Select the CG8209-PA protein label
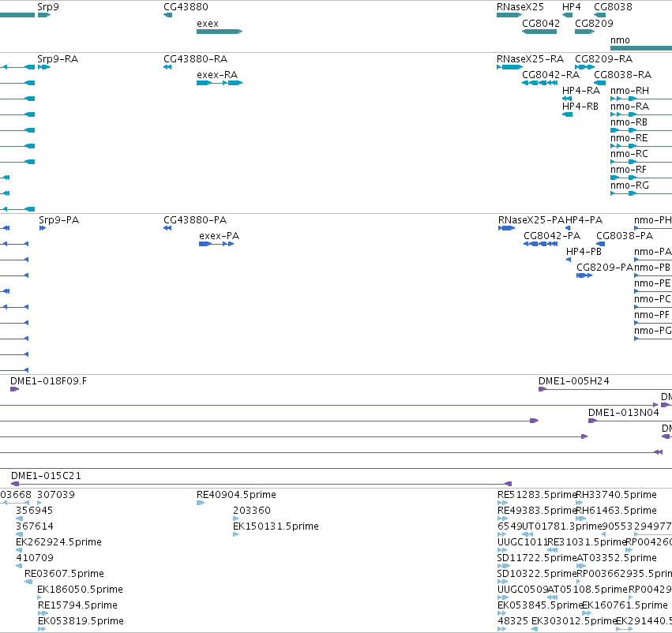 point(605,268)
